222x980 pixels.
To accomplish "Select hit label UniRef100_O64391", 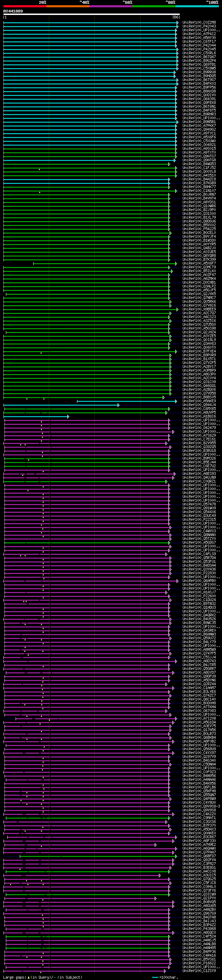I will 199,99.
